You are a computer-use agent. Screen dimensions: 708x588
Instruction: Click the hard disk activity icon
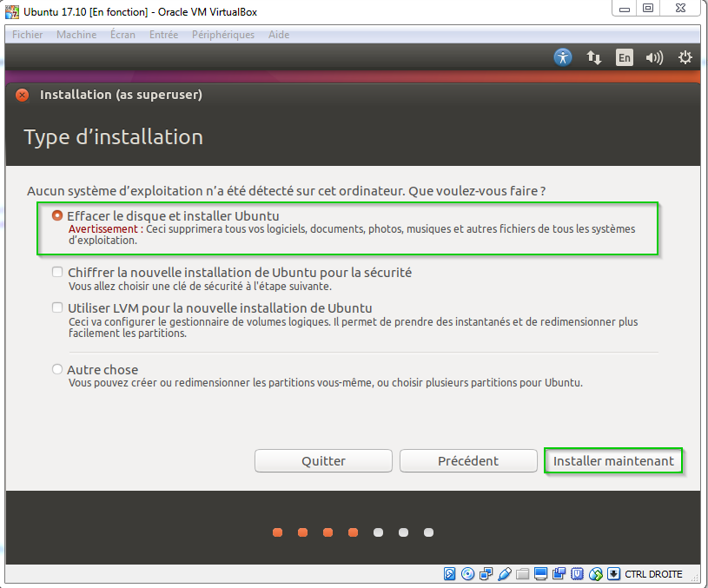pyautogui.click(x=450, y=574)
